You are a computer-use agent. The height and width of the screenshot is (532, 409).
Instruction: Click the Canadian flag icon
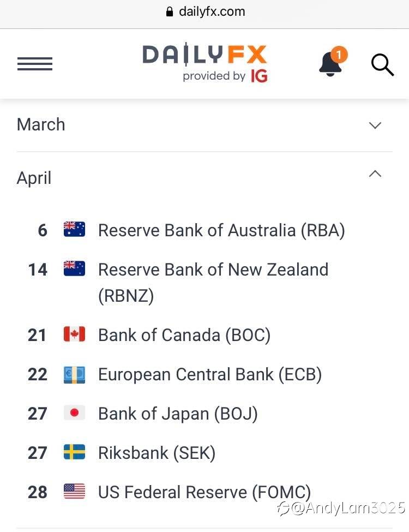(x=74, y=334)
